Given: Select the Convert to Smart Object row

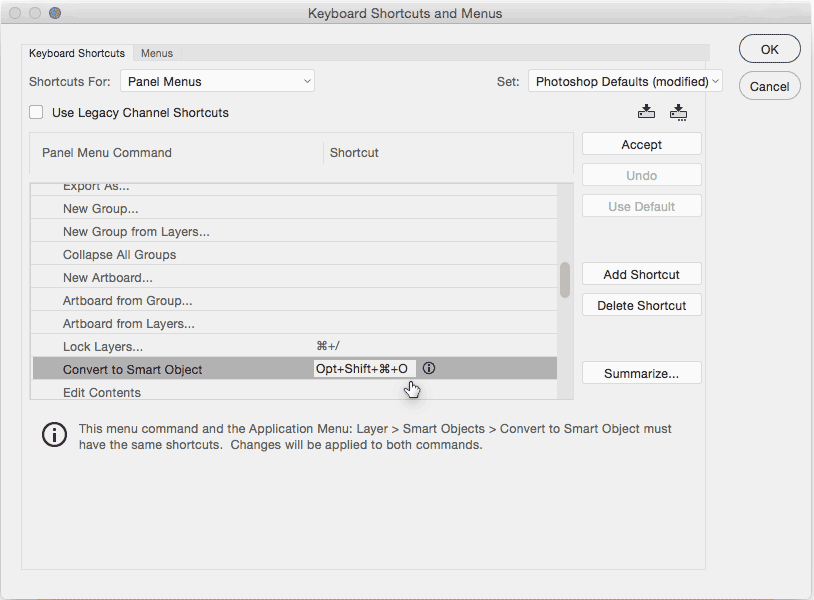Looking at the screenshot, I should [294, 369].
